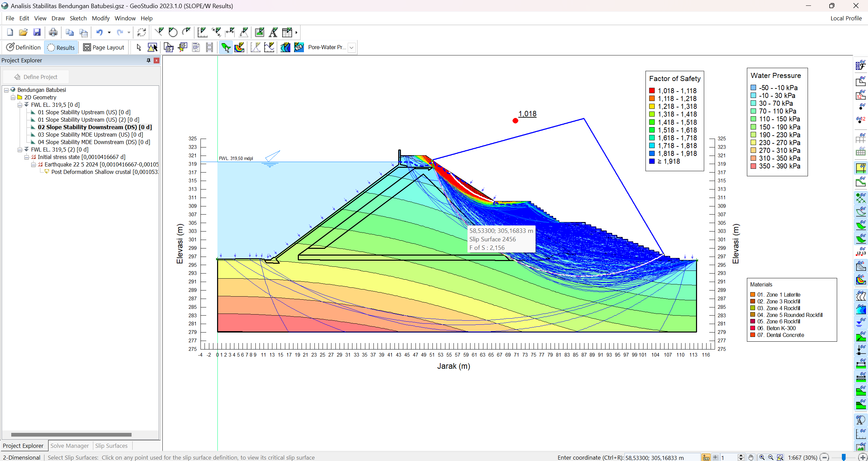868x461 pixels.
Task: Toggle the coordinate display mode icon
Action: [706, 457]
